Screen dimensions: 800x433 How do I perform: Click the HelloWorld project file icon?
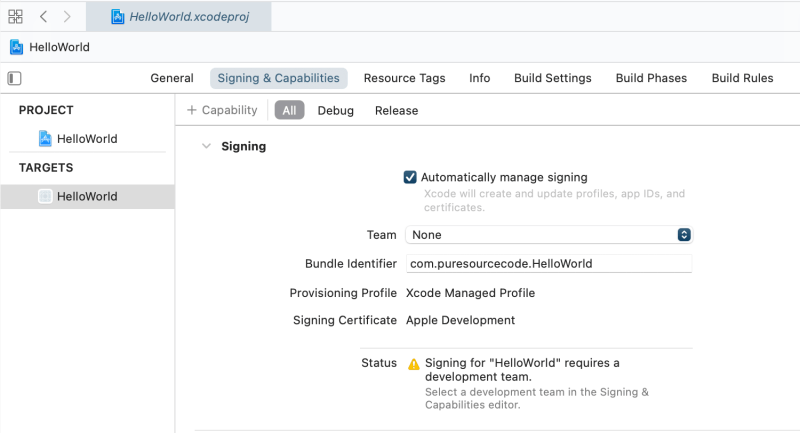pyautogui.click(x=45, y=139)
